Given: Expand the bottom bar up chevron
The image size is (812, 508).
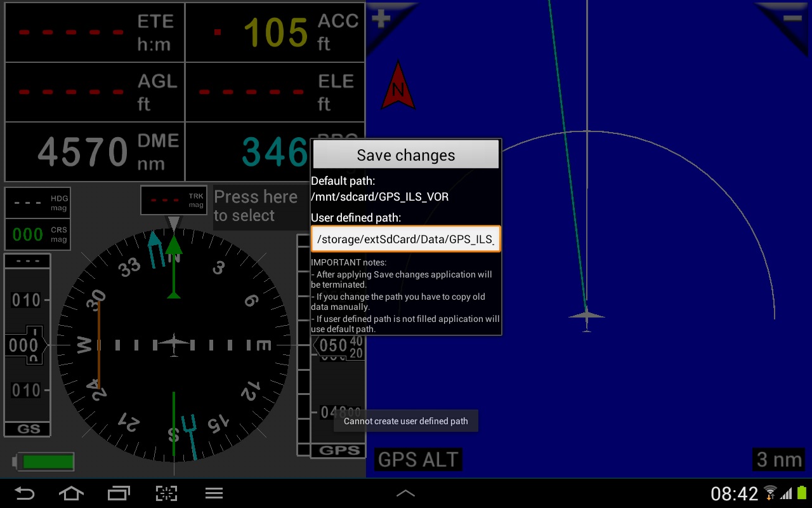Looking at the screenshot, I should 406,493.
